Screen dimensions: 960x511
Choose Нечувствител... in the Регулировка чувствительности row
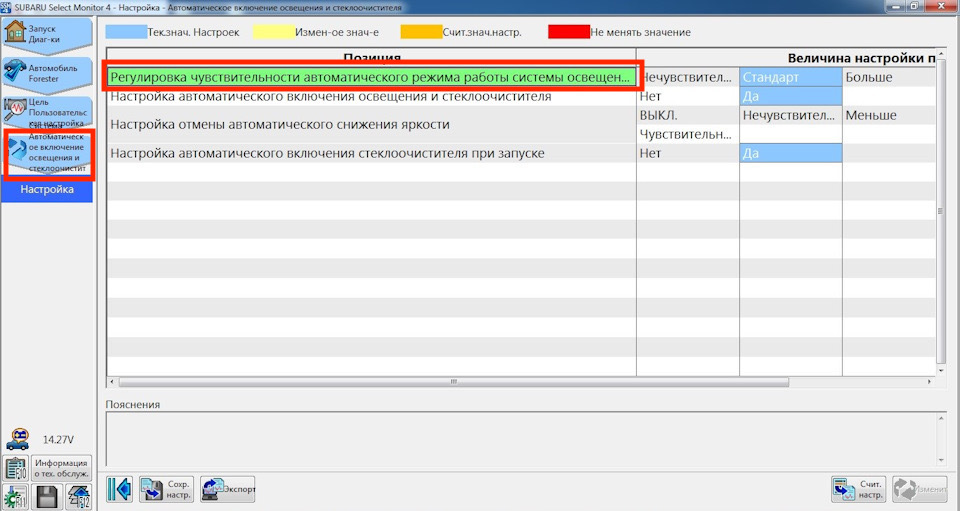pyautogui.click(x=688, y=78)
